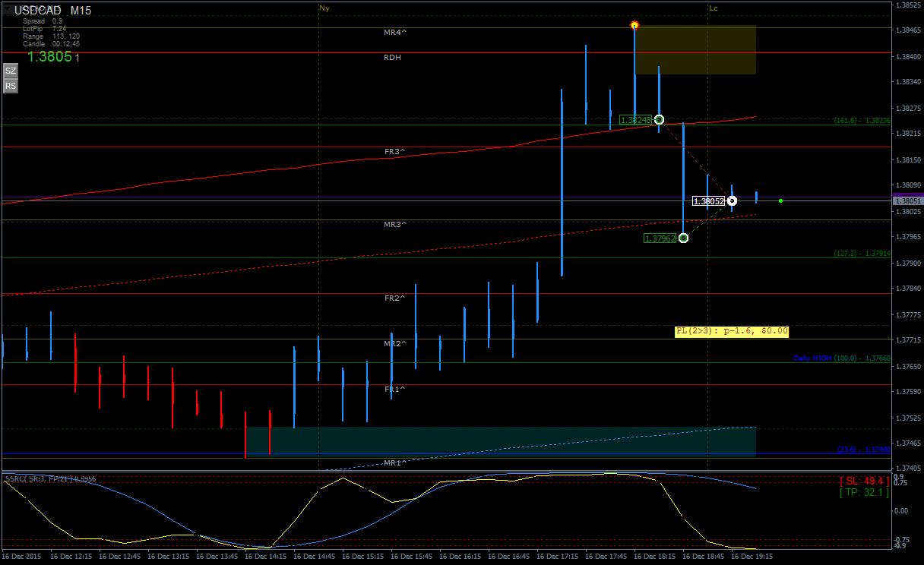Select the white circle marker at 1.38052
Image resolution: width=924 pixels, height=565 pixels.
point(732,200)
